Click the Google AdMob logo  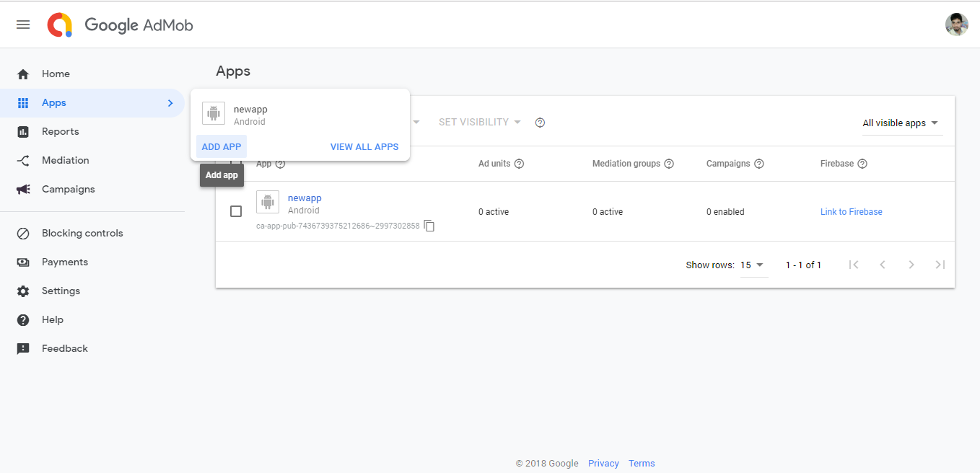(x=120, y=25)
